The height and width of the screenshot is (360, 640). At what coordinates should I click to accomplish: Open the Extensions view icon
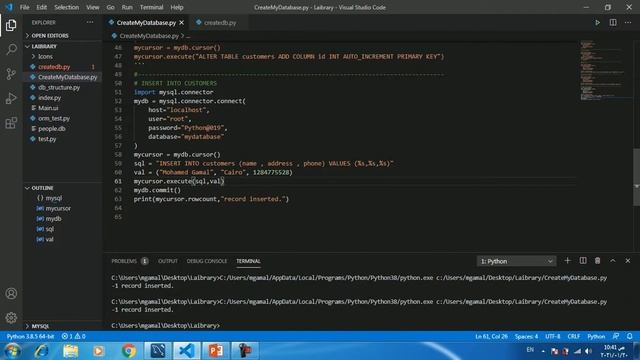pos(11,123)
